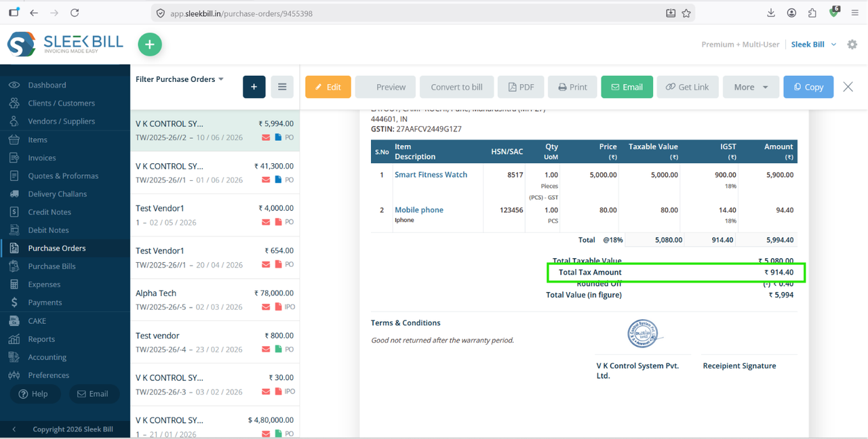Open browser extensions puzzle icon
Image resolution: width=868 pixels, height=439 pixels.
pyautogui.click(x=812, y=13)
